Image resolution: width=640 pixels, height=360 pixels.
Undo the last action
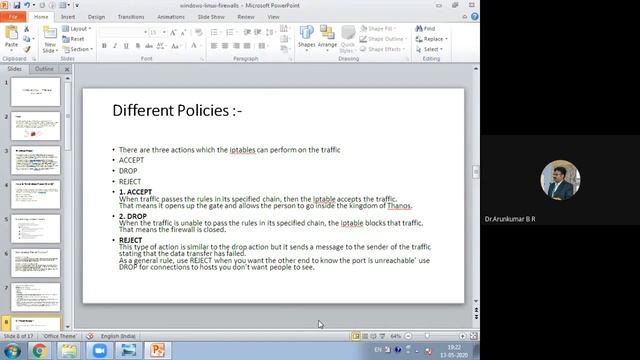point(27,5)
